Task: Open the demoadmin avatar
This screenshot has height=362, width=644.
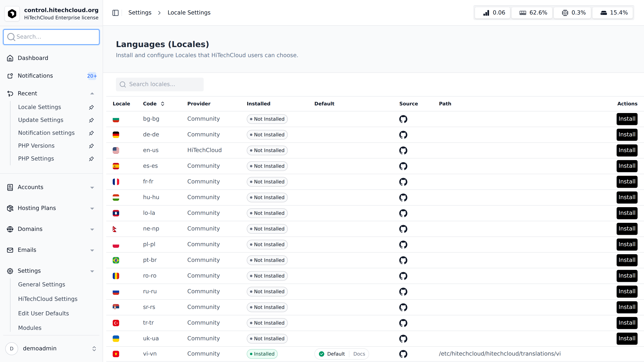Action: pyautogui.click(x=11, y=349)
